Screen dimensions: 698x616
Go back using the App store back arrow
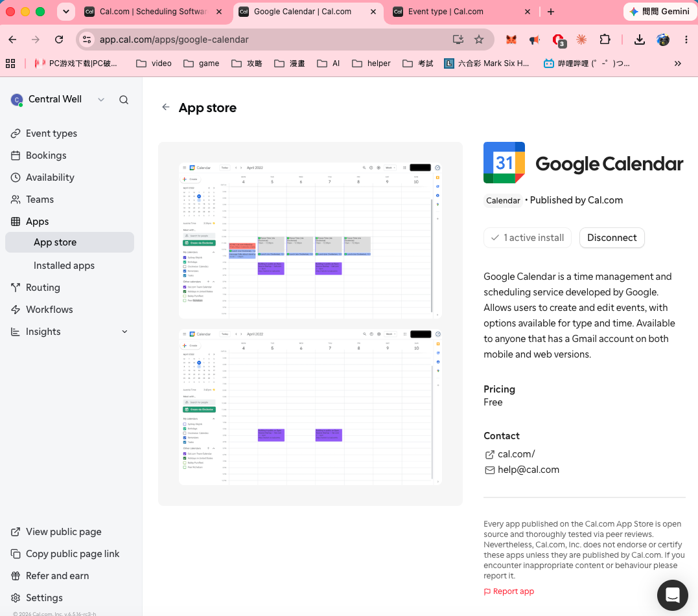point(166,107)
